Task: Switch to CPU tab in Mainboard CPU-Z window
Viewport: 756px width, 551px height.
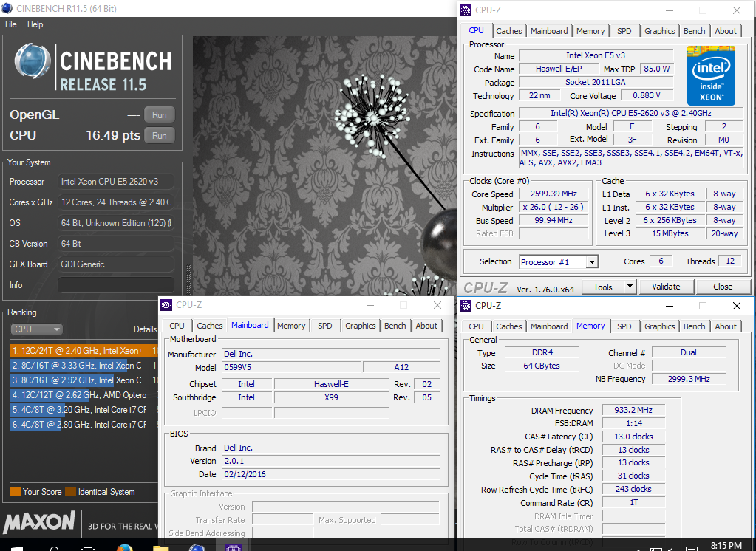Action: (177, 326)
